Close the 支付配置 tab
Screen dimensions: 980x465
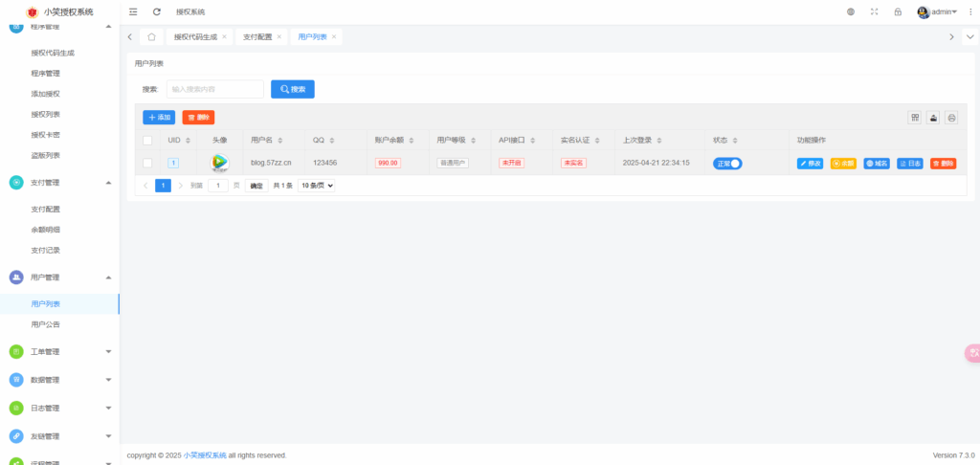coord(279,37)
